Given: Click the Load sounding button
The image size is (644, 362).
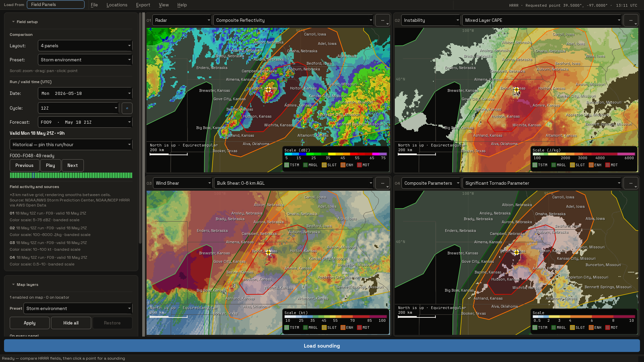Looking at the screenshot, I should coord(322,346).
